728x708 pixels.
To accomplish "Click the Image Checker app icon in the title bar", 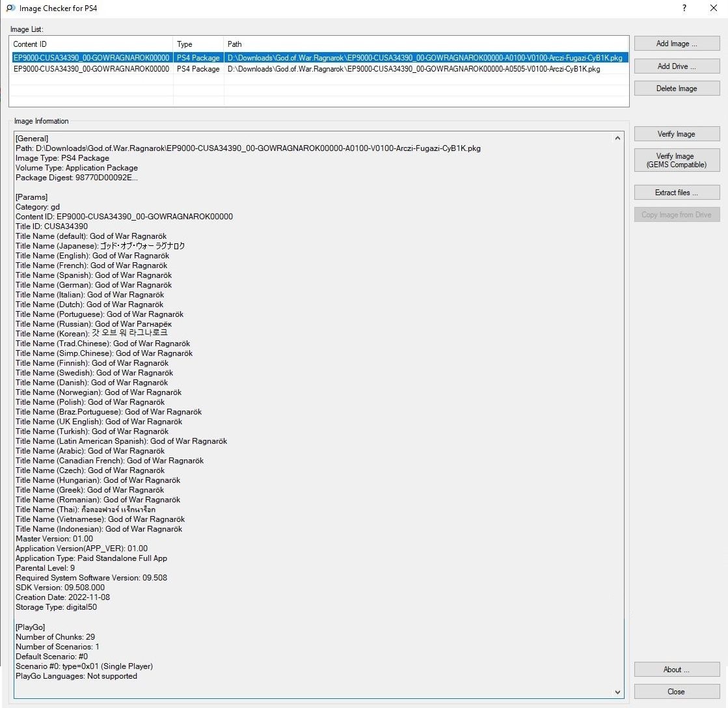I will (10, 8).
